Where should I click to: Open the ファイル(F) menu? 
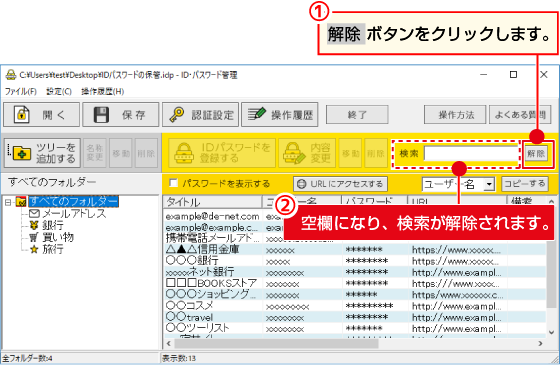(x=21, y=91)
